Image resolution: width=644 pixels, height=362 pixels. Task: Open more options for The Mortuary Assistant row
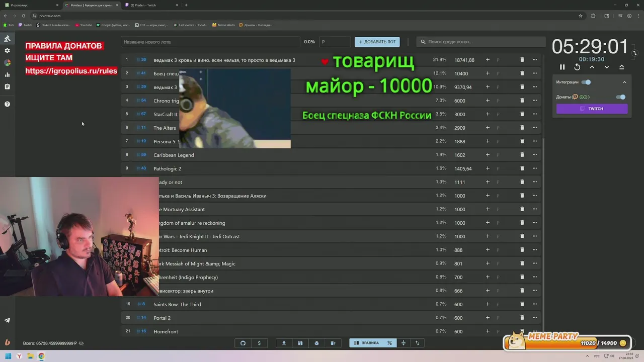tap(535, 209)
